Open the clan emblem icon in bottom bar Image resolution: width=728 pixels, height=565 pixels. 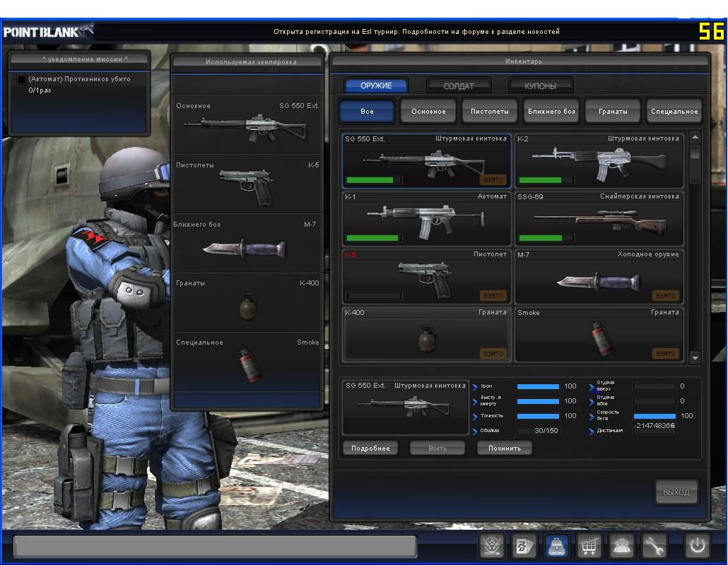(492, 546)
